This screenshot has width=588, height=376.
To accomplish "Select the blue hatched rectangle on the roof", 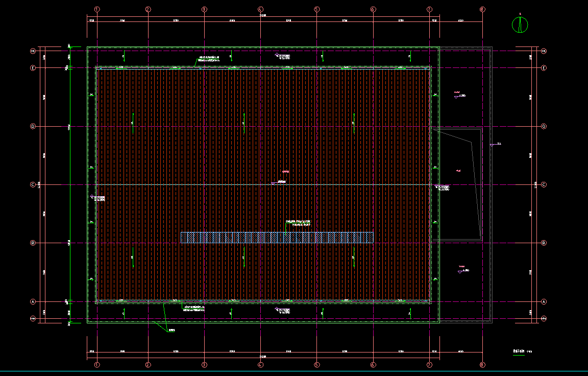I will click(x=277, y=238).
